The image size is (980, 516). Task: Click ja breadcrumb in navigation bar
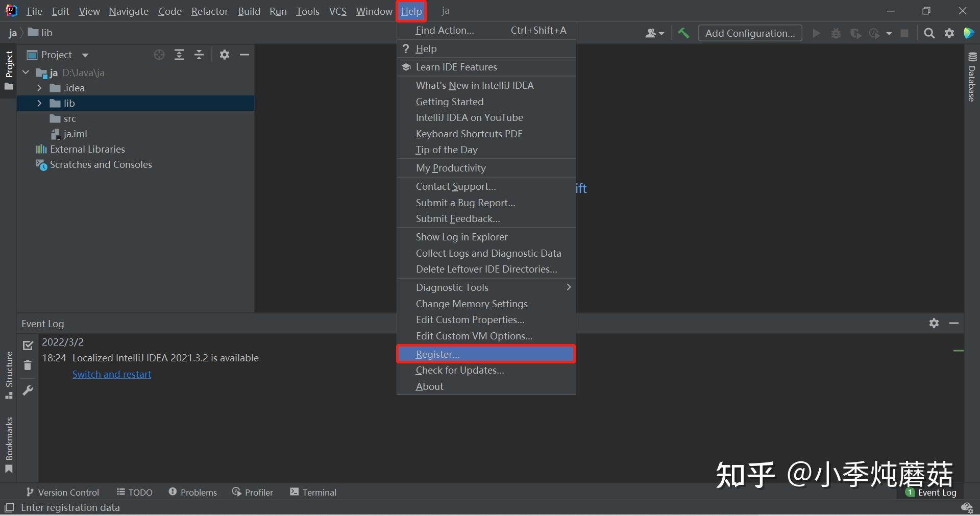(x=12, y=33)
